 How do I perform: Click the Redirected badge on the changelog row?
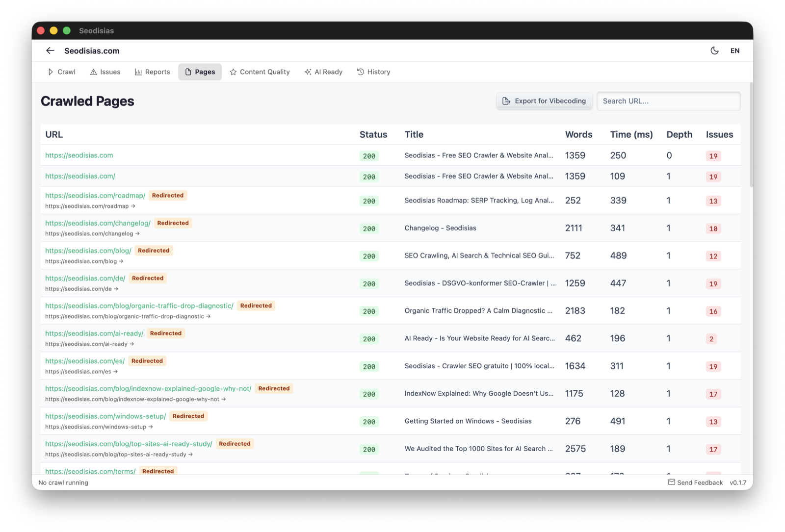point(173,223)
